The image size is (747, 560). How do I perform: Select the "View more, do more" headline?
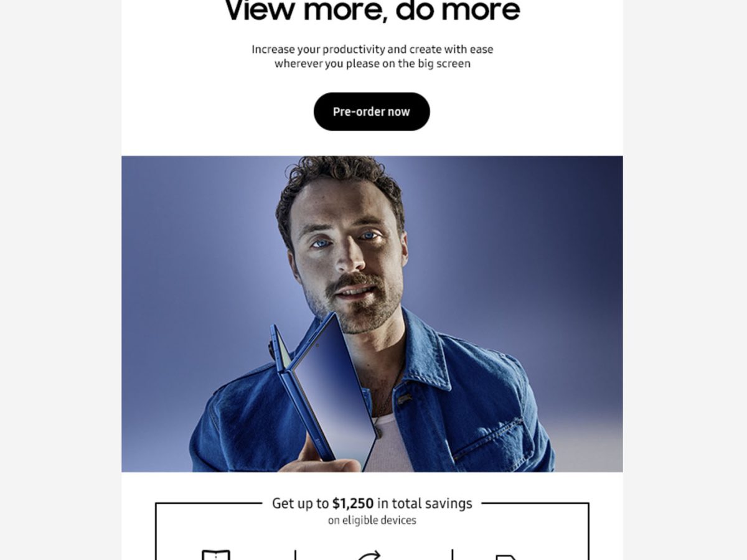[372, 11]
